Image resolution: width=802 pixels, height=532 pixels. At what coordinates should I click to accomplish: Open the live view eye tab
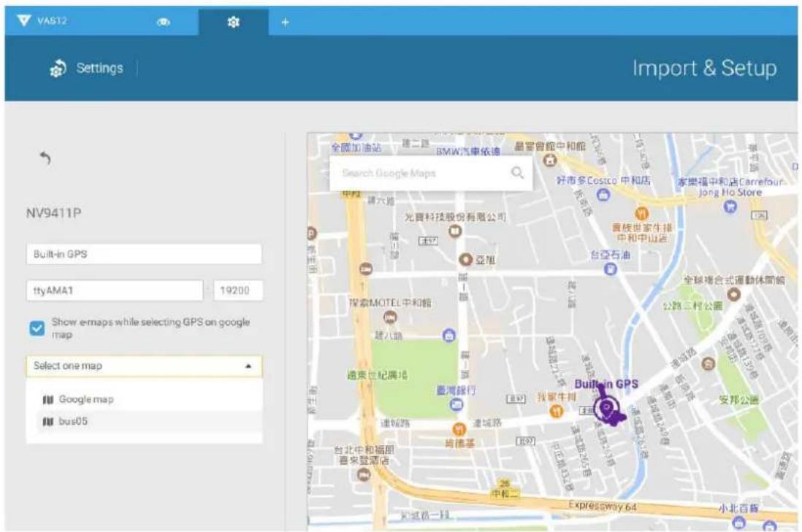point(164,22)
